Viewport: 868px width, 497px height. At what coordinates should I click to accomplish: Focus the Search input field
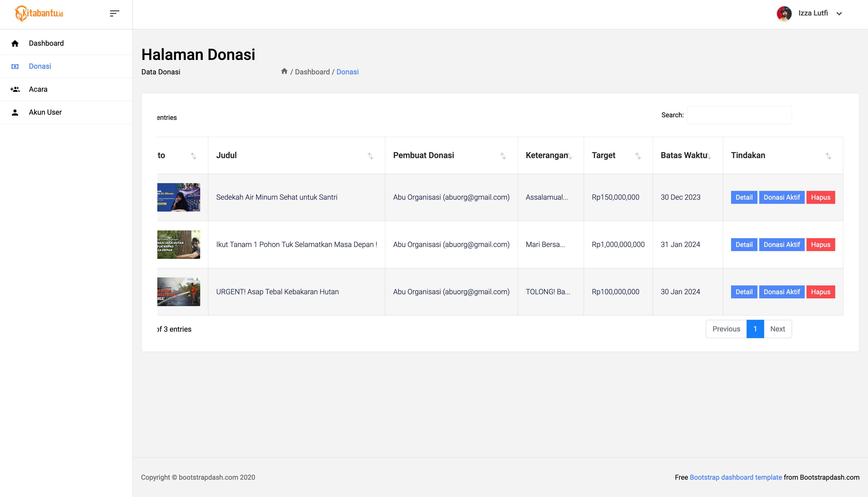tap(739, 115)
